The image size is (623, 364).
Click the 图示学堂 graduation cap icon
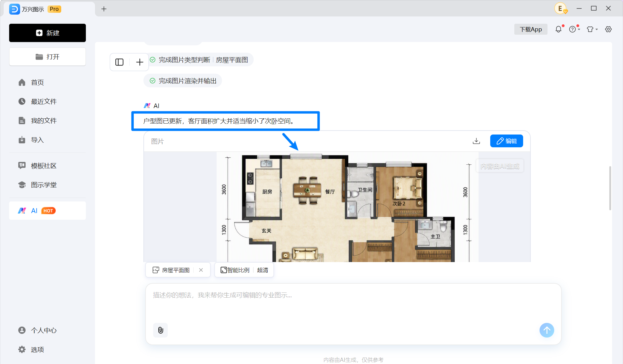pos(22,185)
